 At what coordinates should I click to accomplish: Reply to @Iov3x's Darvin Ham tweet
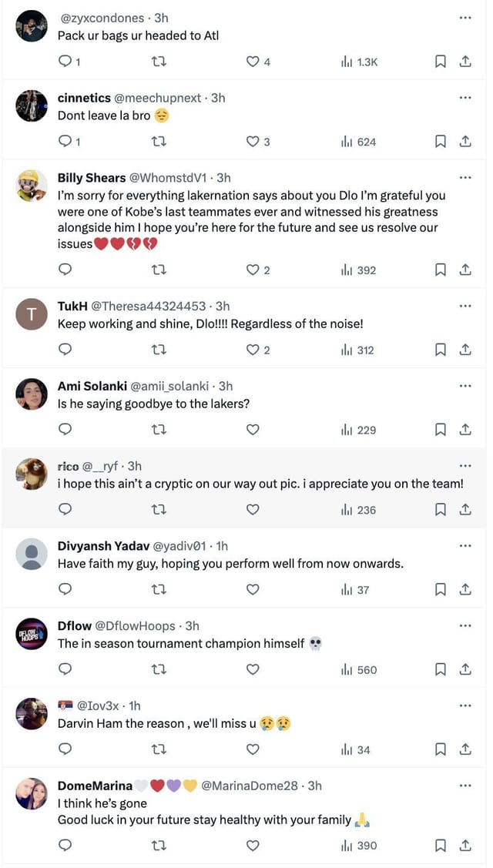pyautogui.click(x=65, y=749)
